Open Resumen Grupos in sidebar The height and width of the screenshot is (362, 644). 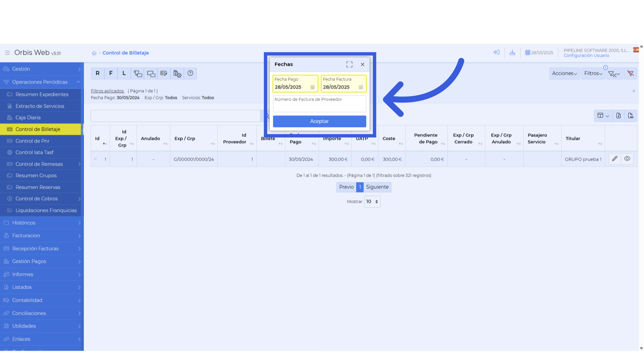pos(41,176)
